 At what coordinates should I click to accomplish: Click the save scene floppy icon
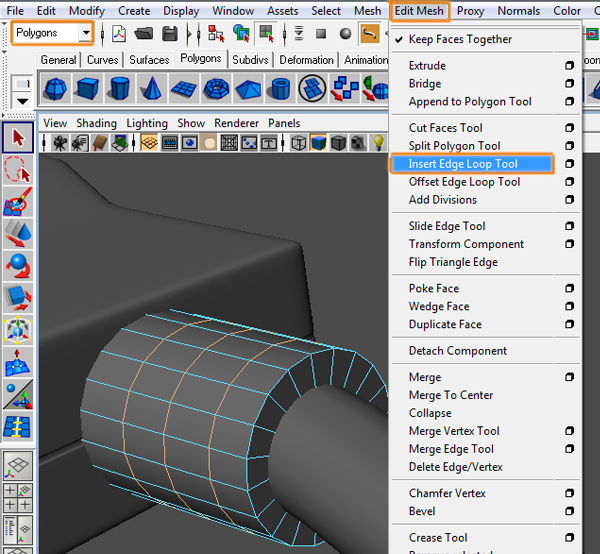point(170,34)
